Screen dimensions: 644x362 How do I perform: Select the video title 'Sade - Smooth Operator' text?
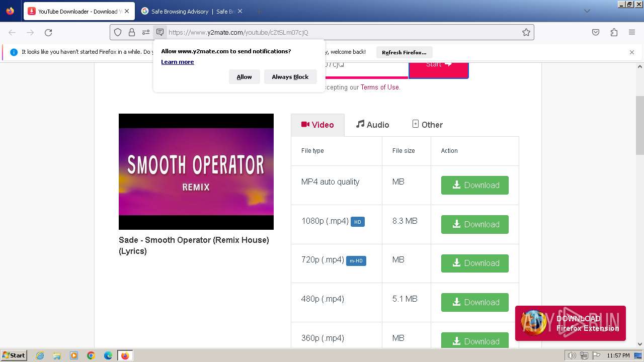coord(194,245)
